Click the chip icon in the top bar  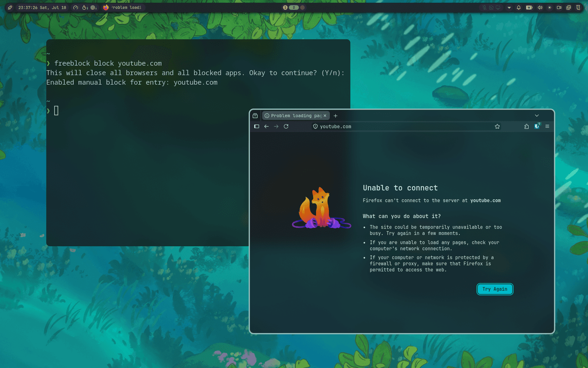point(94,8)
